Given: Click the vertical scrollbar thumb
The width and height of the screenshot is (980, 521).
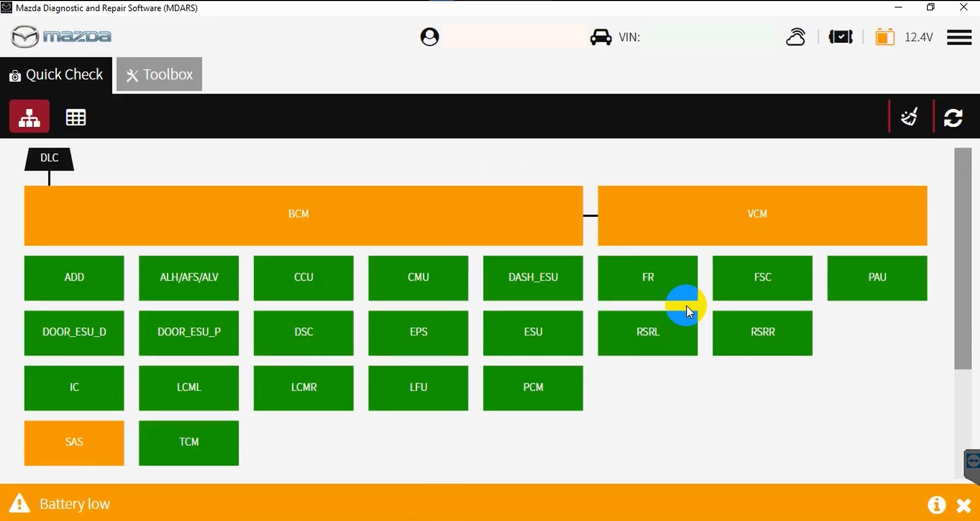Looking at the screenshot, I should (963, 258).
